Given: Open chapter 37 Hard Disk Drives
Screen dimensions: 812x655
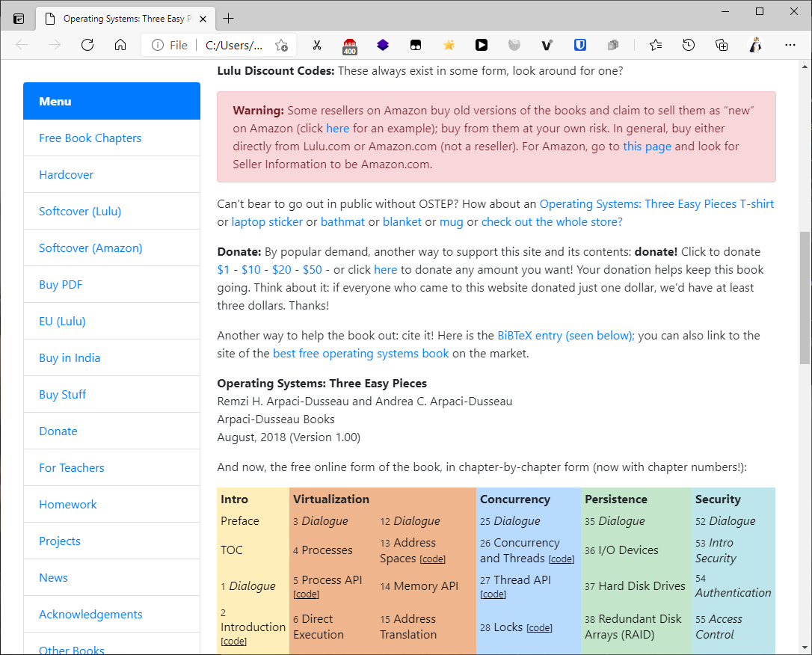Looking at the screenshot, I should click(635, 586).
